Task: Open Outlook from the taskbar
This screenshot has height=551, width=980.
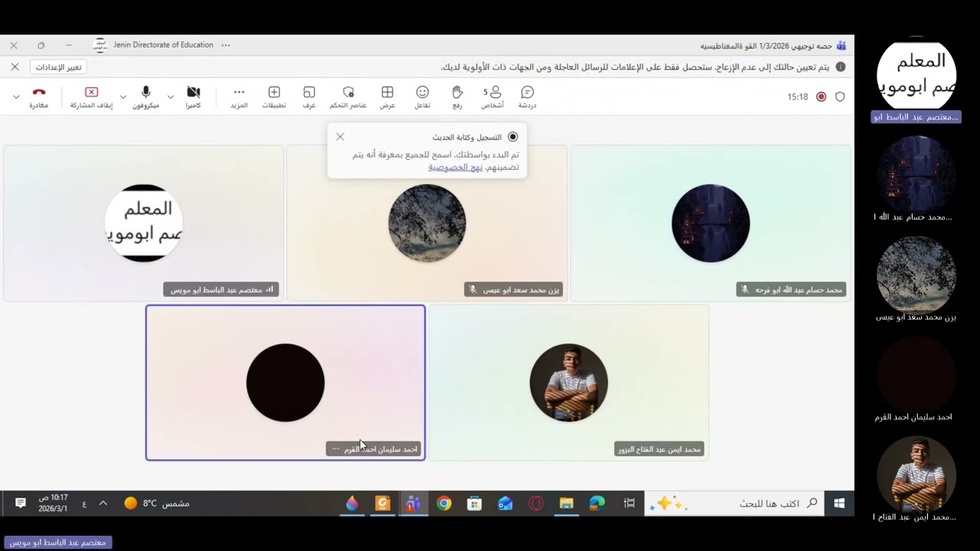Action: click(x=505, y=503)
